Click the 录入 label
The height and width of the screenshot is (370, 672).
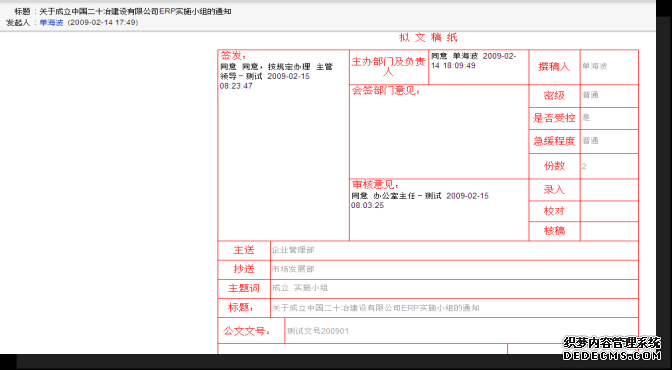(x=554, y=190)
